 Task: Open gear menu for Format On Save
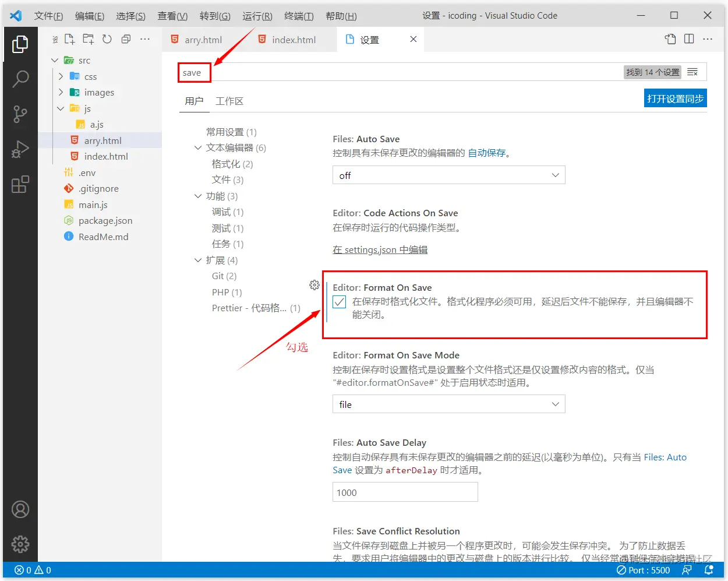[314, 285]
